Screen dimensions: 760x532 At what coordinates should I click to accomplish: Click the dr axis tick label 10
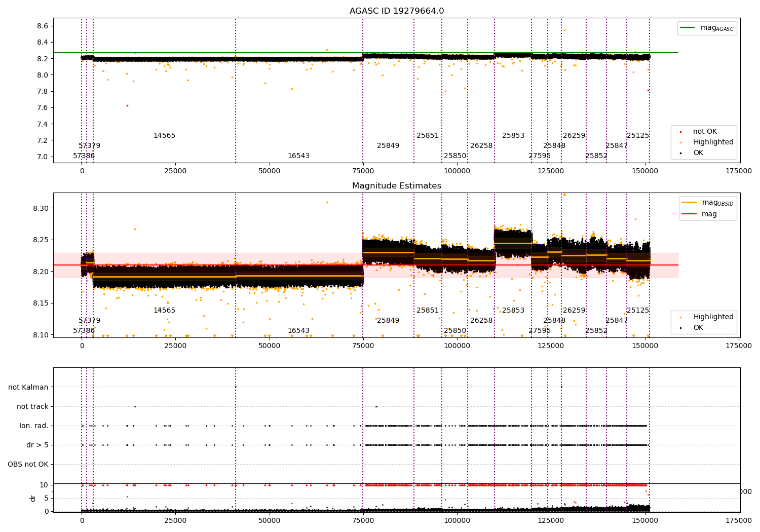click(x=44, y=485)
